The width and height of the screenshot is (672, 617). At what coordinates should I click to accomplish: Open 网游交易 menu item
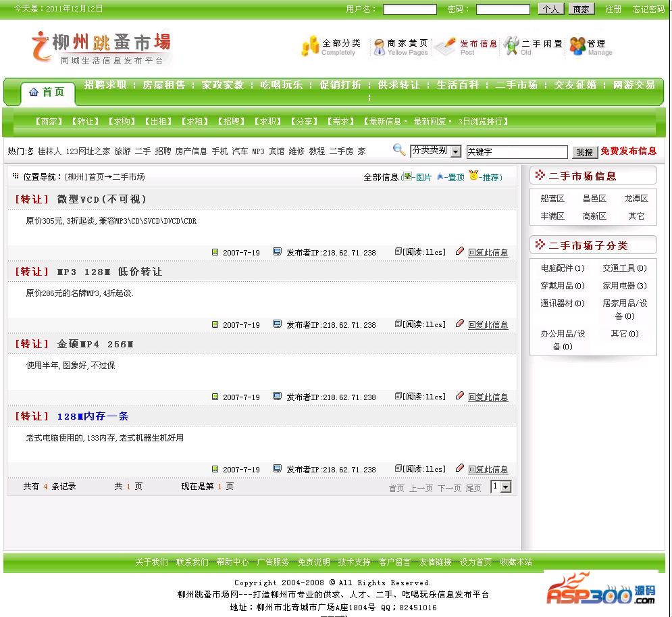pyautogui.click(x=634, y=85)
